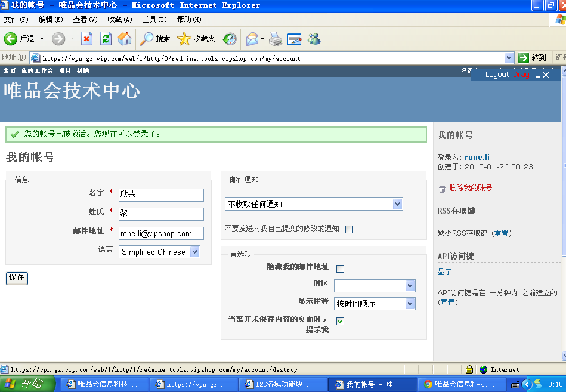Open the Back button history arrow
The height and width of the screenshot is (392, 566).
point(42,39)
